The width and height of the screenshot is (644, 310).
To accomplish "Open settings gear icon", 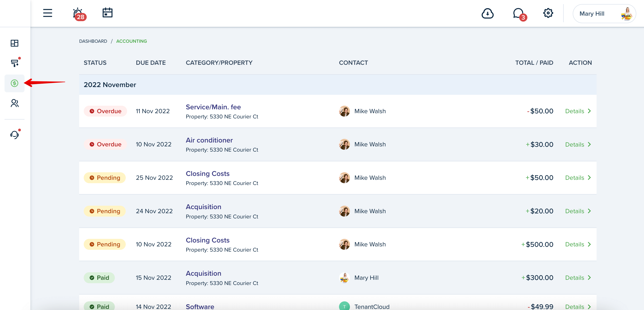I will pos(548,13).
